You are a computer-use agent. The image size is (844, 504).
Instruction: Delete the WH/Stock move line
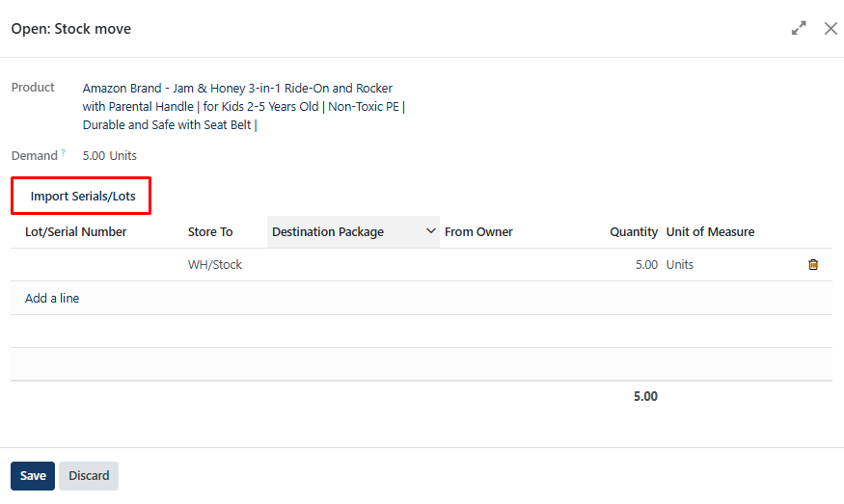click(813, 265)
